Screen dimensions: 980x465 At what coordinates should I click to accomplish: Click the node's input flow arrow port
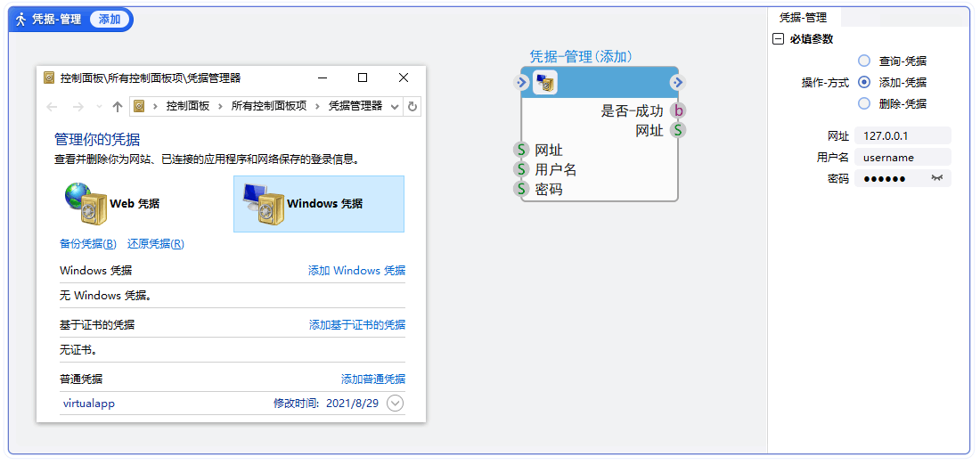tap(522, 83)
